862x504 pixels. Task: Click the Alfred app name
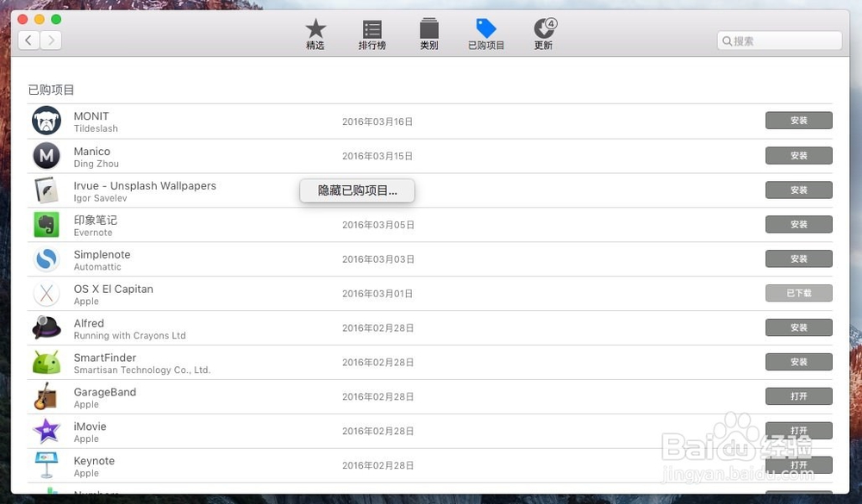pyautogui.click(x=89, y=323)
